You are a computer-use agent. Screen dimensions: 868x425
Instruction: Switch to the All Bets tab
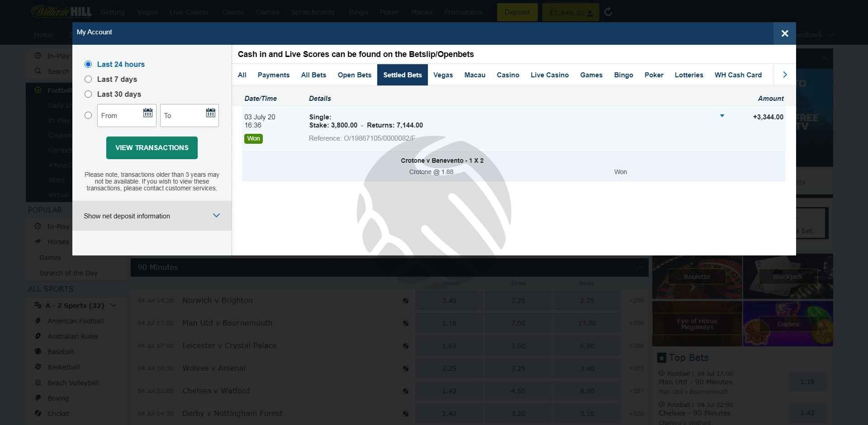tap(313, 75)
